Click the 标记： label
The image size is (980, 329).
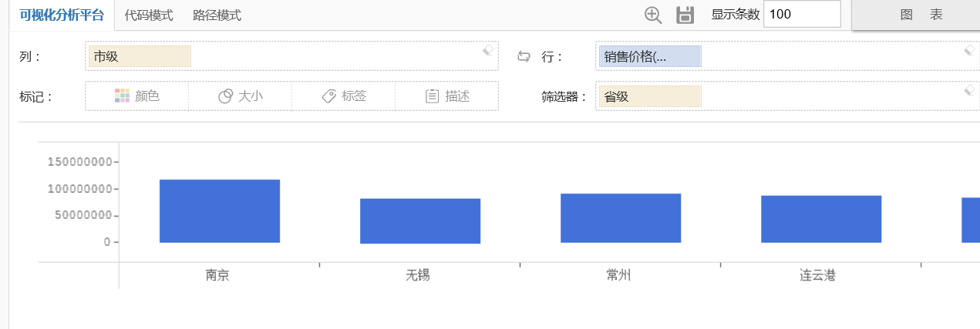click(x=35, y=96)
